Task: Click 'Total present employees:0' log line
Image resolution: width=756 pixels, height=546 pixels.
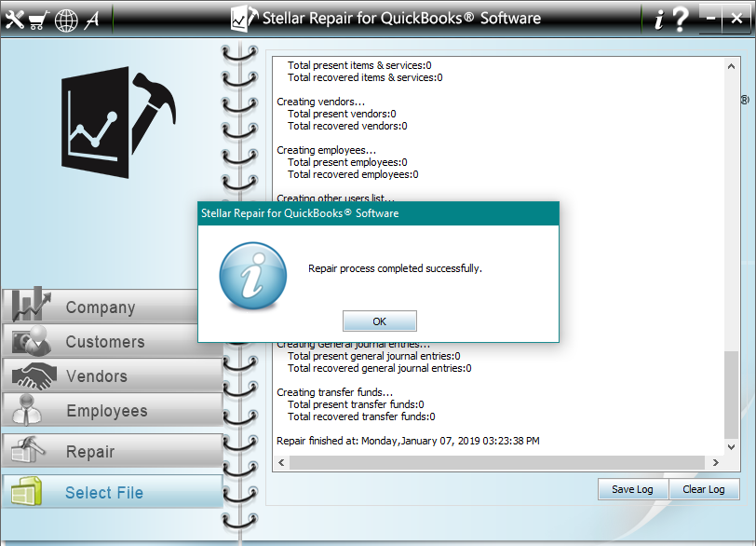Action: [x=347, y=162]
